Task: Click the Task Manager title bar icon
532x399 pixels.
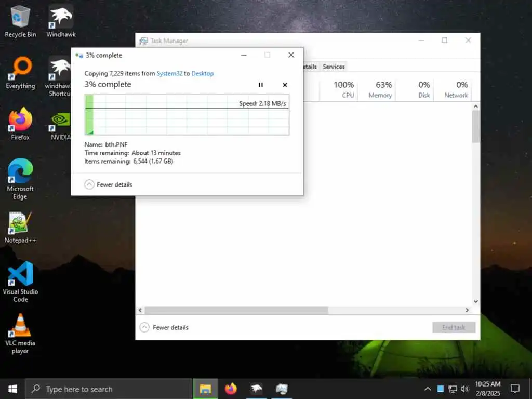Action: [x=143, y=41]
